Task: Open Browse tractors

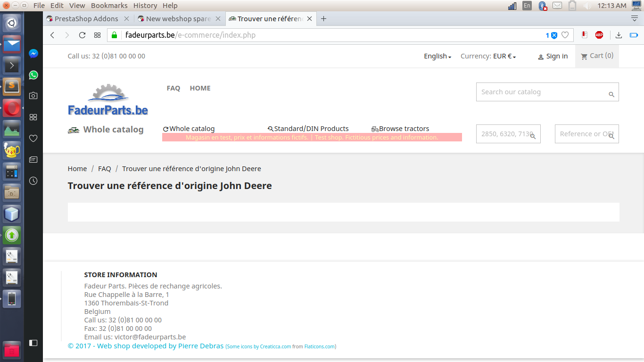Action: [x=400, y=129]
